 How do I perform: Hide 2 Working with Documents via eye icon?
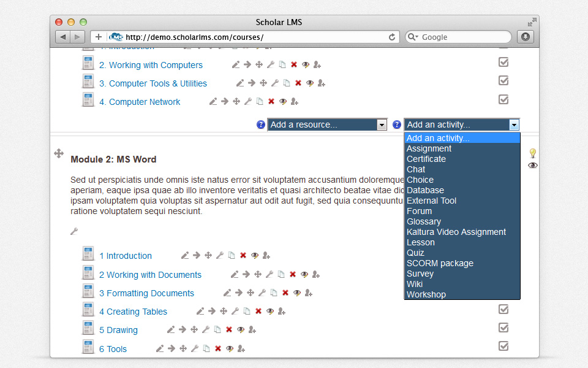coord(304,275)
